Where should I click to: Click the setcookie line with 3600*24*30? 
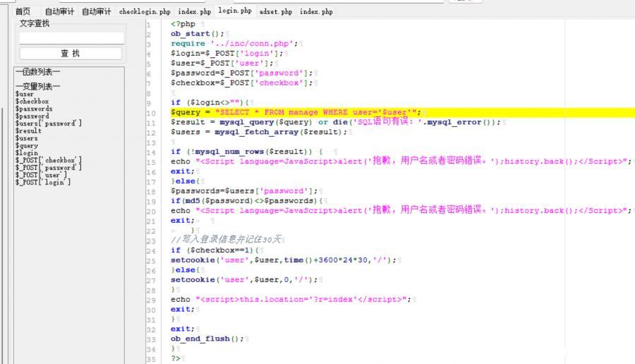coord(284,260)
